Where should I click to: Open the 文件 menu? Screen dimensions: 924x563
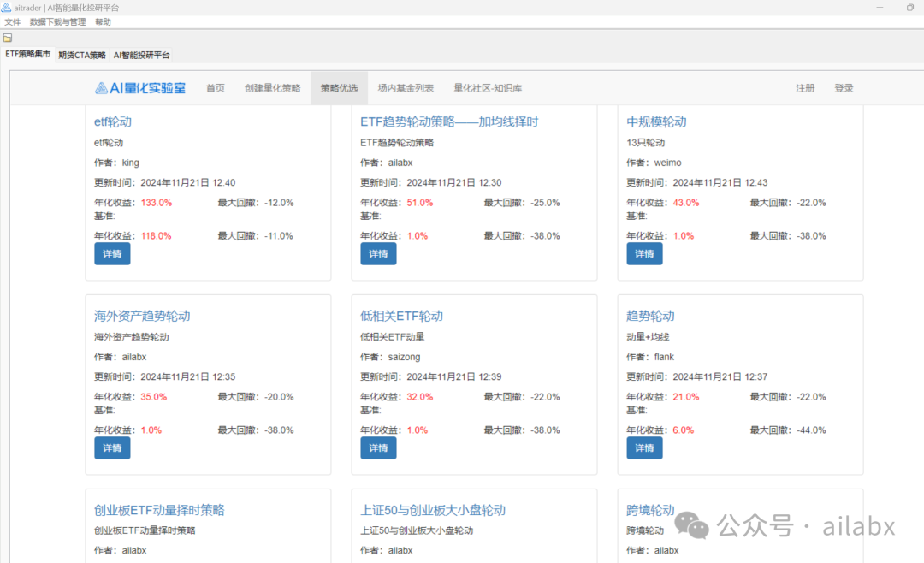point(12,21)
